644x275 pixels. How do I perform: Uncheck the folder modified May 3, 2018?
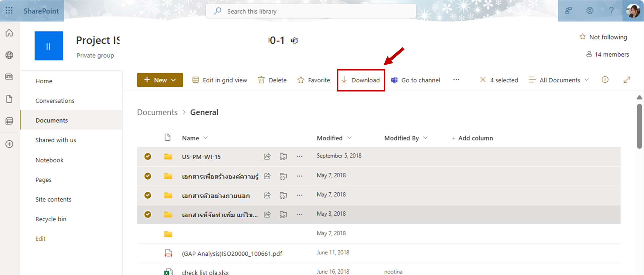coord(148,214)
